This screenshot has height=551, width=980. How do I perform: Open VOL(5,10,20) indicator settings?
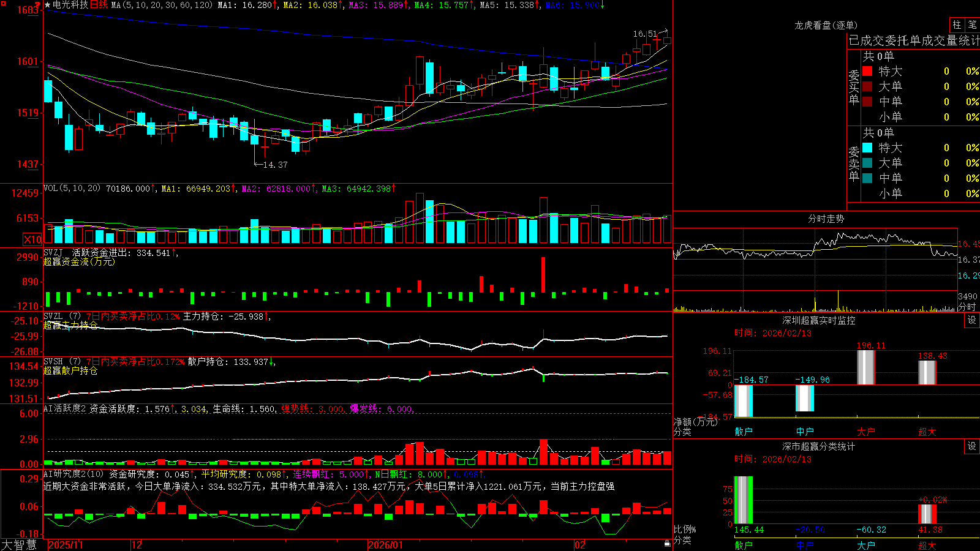pos(72,189)
